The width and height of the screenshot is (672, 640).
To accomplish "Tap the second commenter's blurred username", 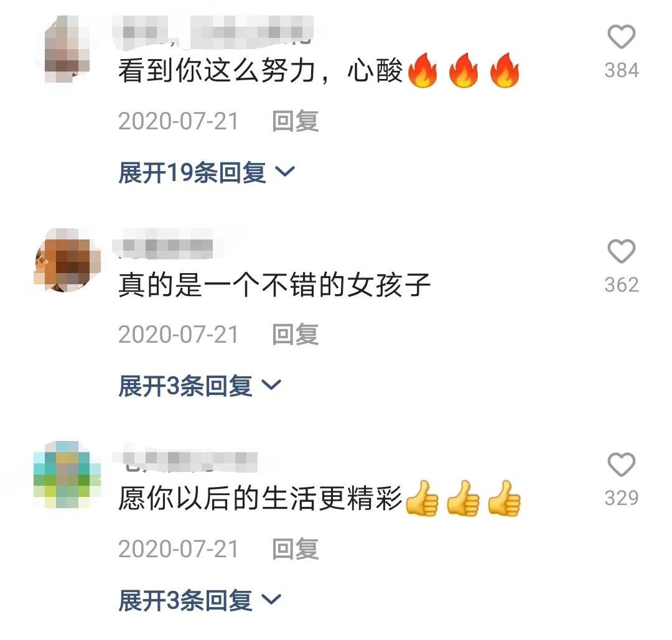I will [x=163, y=244].
